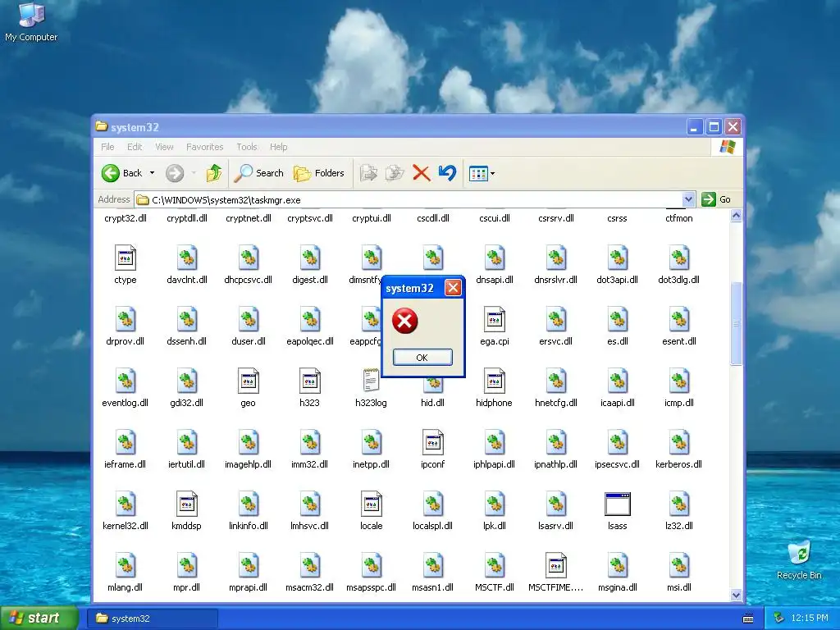This screenshot has width=840, height=630.
Task: Click the address bar path field
Action: pos(409,200)
